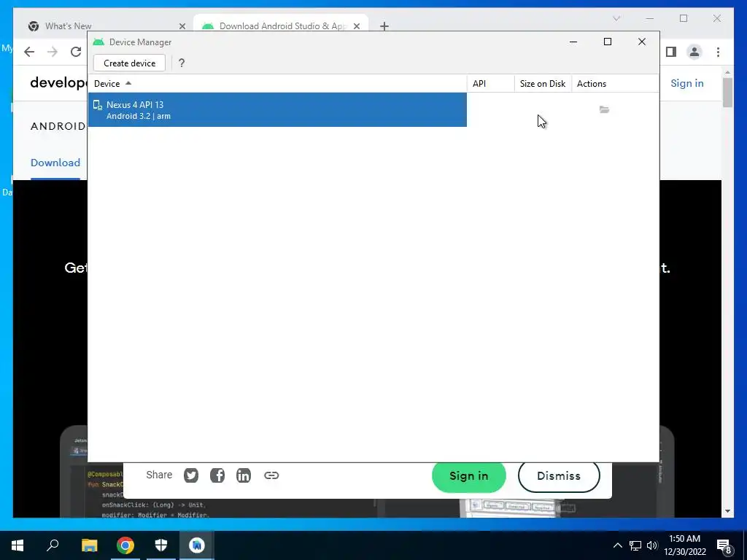Viewport: 747px width, 560px height.
Task: Switch to Download Android Studio Chrome tab
Action: click(282, 26)
